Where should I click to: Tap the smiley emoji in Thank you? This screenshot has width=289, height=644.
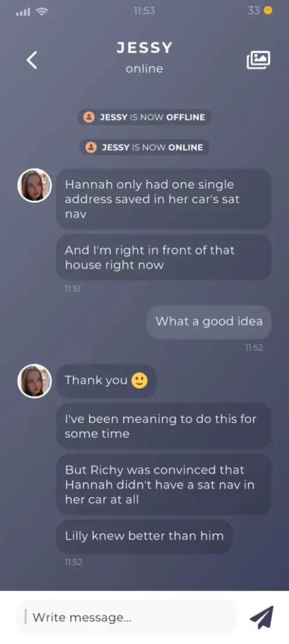[139, 380]
